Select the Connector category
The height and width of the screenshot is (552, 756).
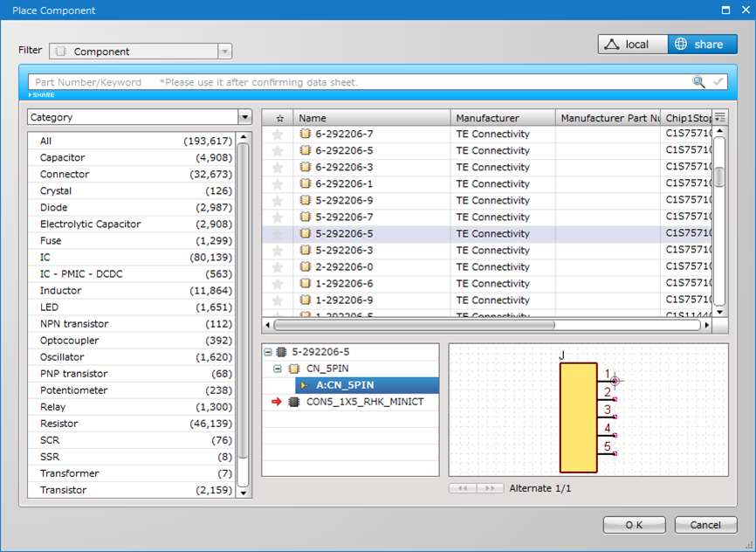[65, 174]
